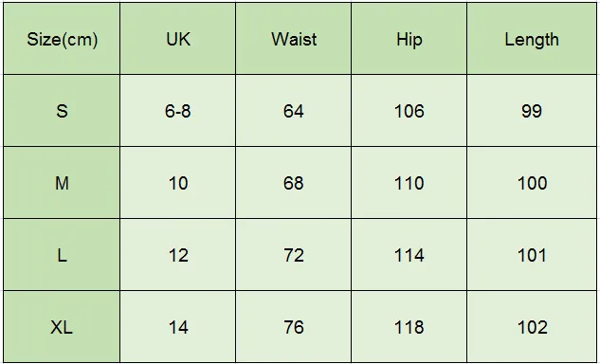
Task: Click the Hip column header
Action: point(409,39)
